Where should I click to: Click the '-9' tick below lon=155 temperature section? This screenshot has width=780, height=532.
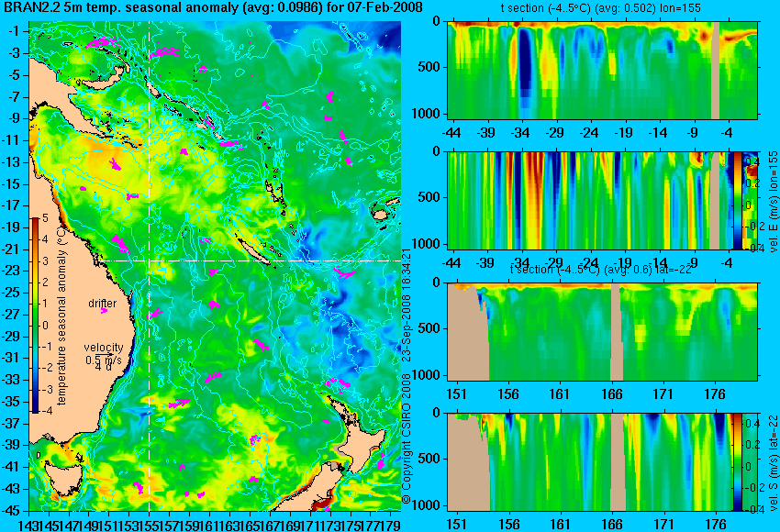pos(694,133)
